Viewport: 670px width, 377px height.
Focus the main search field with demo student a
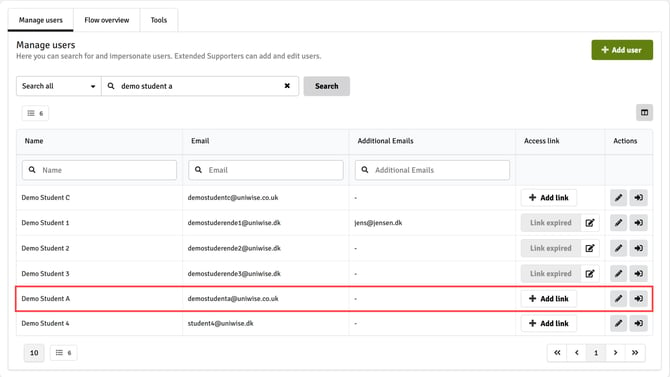200,86
